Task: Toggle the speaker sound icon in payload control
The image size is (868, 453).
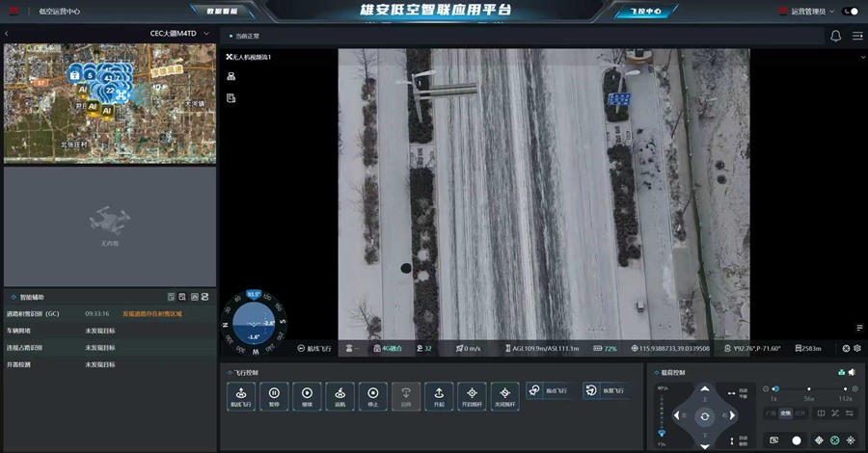Action: point(852,372)
